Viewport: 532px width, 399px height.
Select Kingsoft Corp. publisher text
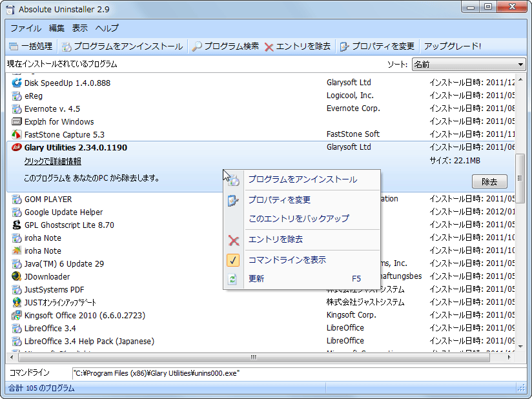click(x=351, y=315)
